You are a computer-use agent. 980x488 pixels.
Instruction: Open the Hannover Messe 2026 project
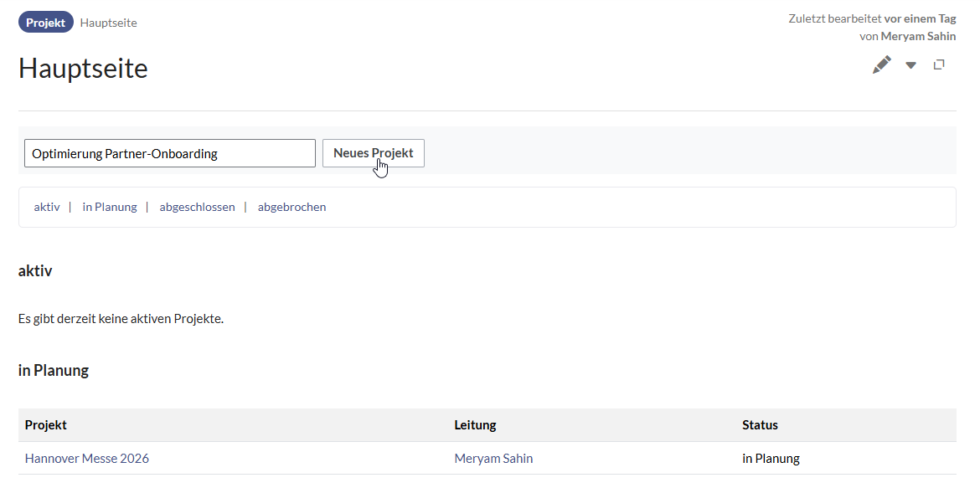[87, 458]
